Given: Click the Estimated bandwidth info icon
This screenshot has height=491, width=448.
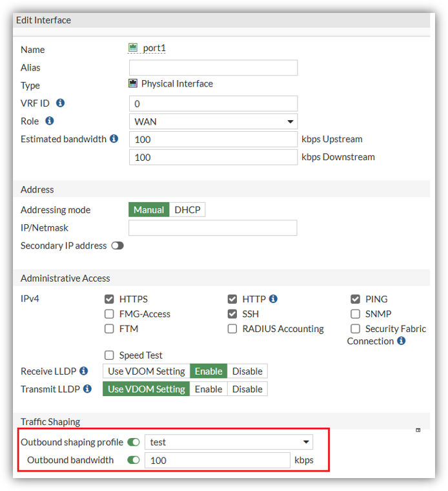Looking at the screenshot, I should click(x=114, y=139).
